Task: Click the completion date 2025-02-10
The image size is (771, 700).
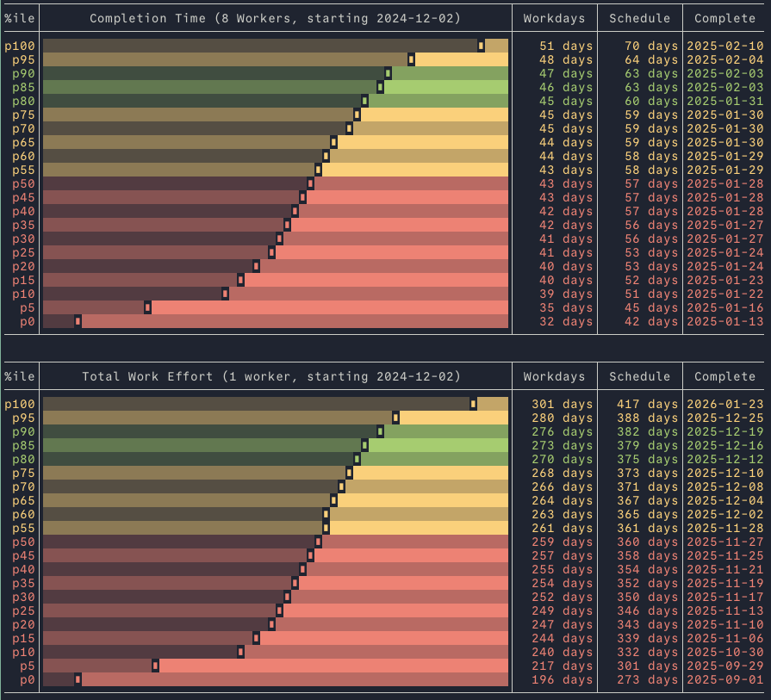Action: 725,46
